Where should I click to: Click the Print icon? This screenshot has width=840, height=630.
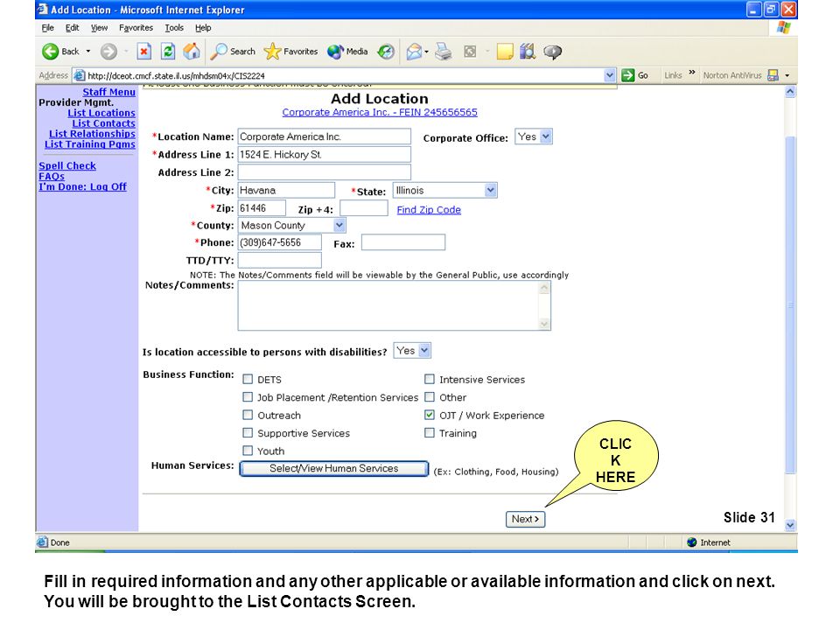[x=443, y=52]
